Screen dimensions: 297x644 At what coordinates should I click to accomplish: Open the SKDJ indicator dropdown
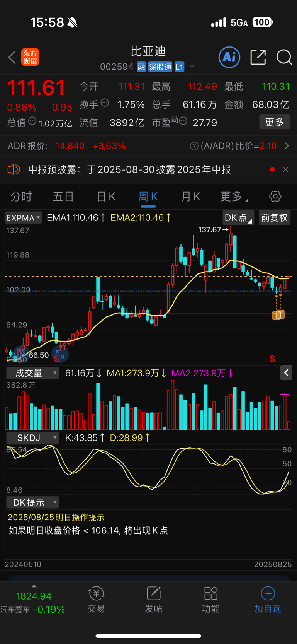(x=33, y=438)
